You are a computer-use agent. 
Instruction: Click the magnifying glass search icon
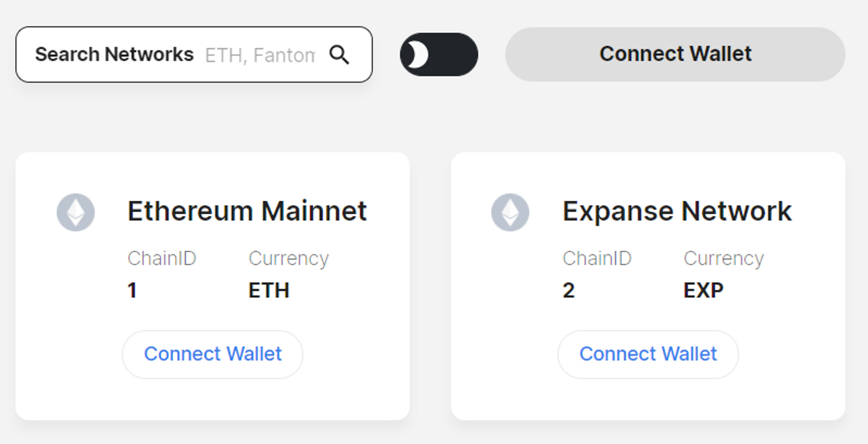[x=339, y=55]
